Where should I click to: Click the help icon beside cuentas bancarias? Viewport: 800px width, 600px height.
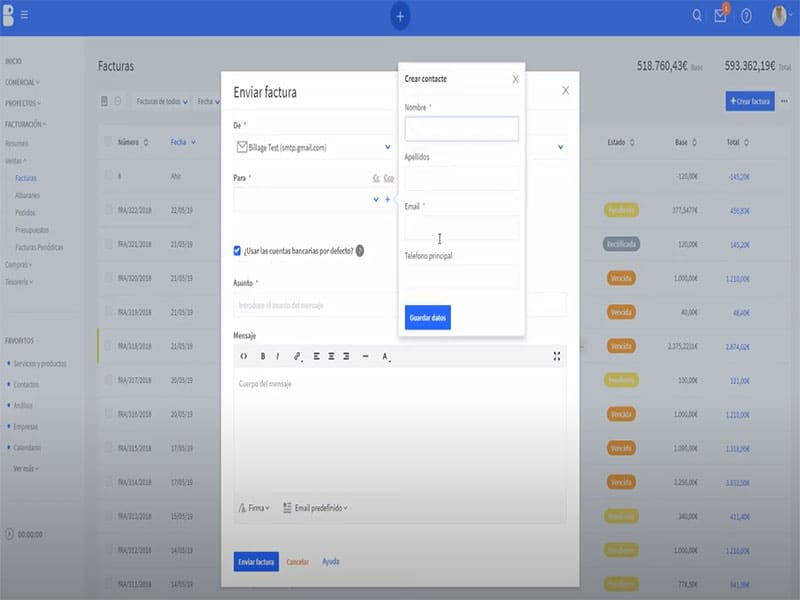(x=360, y=251)
